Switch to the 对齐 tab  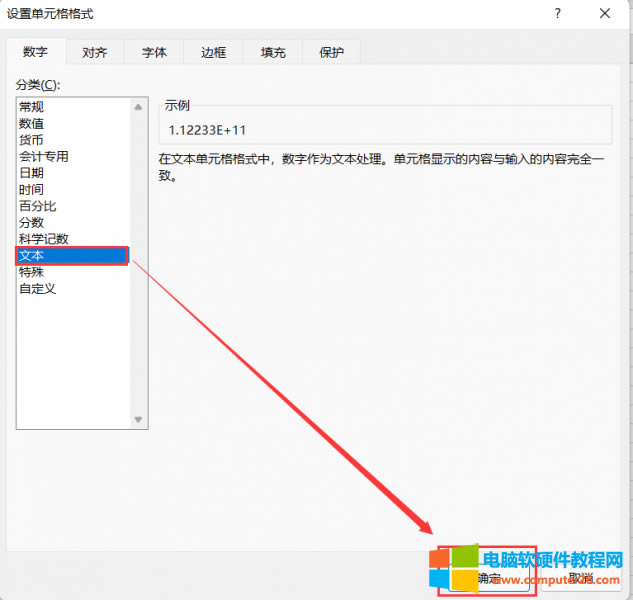click(95, 52)
